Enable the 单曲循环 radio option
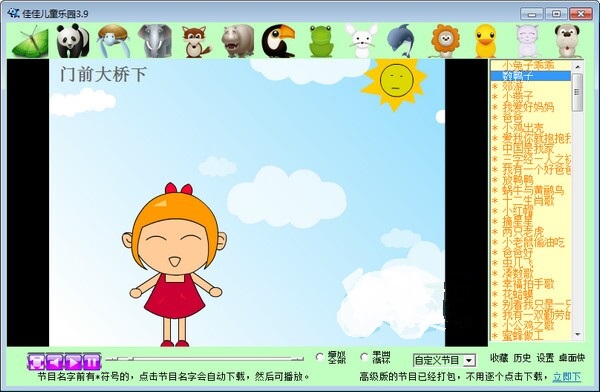Viewport: 600px width, 392px height. tap(364, 357)
